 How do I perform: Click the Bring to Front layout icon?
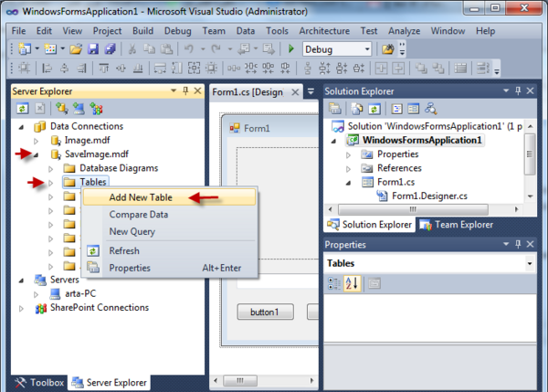pos(421,68)
